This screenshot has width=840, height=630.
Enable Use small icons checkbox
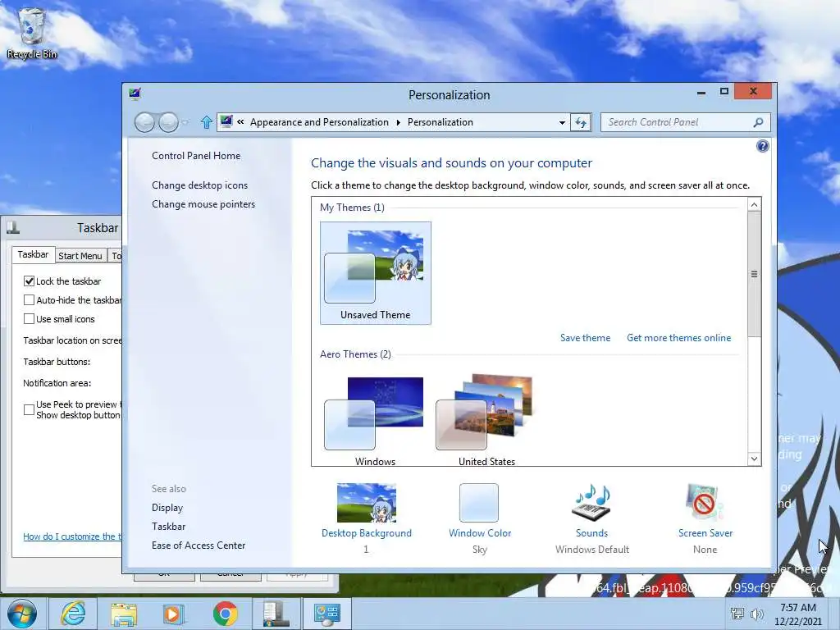click(29, 319)
